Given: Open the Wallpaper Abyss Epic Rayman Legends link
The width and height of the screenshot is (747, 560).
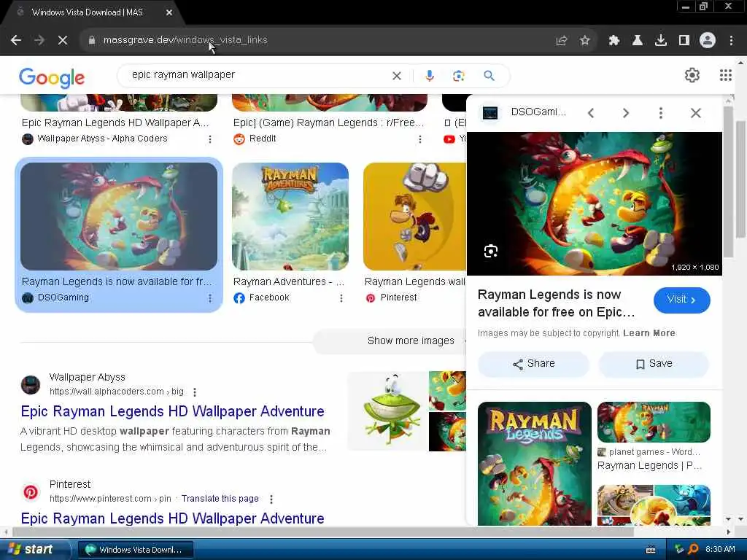Looking at the screenshot, I should [x=172, y=411].
